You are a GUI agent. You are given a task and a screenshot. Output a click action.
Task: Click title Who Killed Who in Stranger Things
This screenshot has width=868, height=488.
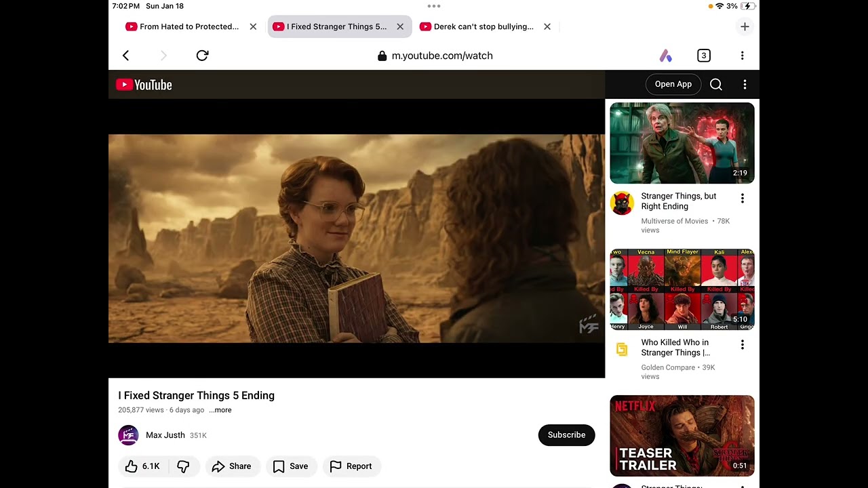coord(676,348)
